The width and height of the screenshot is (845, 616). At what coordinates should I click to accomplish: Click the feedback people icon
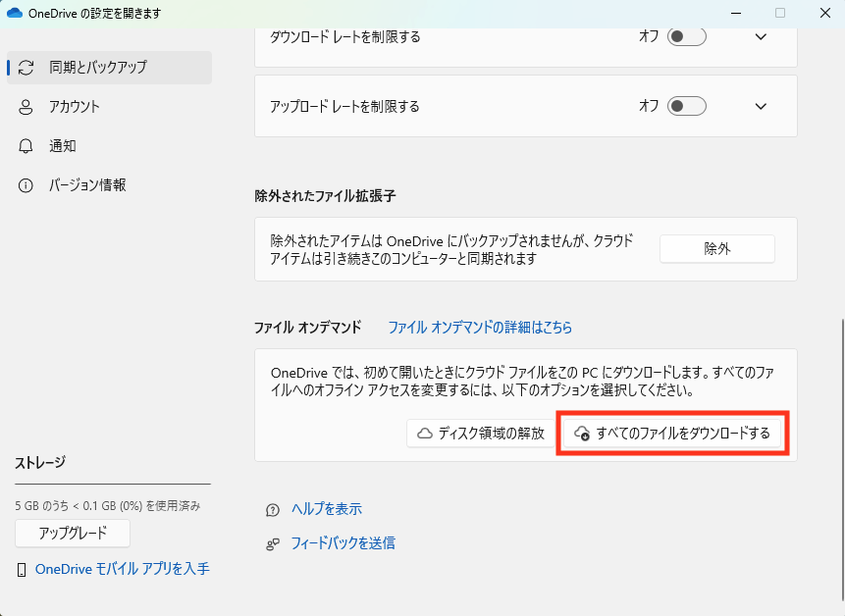pos(273,544)
